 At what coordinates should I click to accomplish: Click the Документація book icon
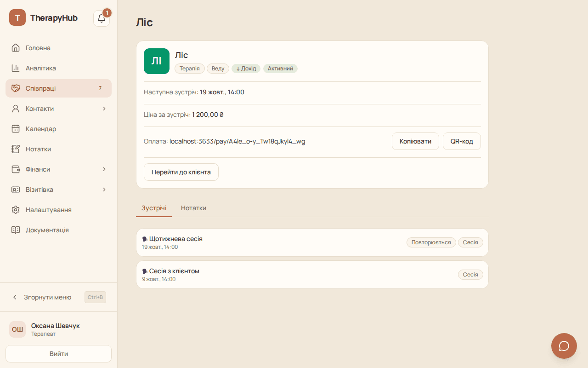pos(16,230)
